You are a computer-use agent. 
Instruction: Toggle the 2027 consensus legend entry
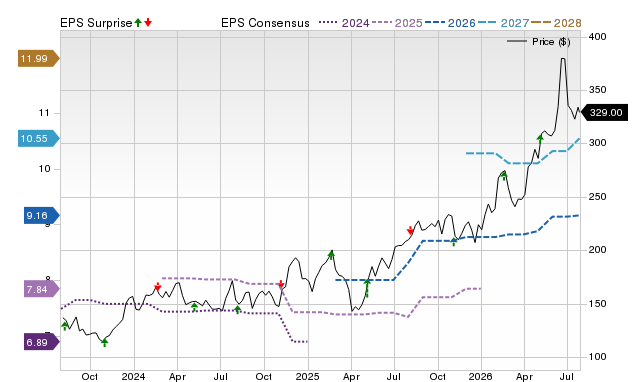pos(503,23)
